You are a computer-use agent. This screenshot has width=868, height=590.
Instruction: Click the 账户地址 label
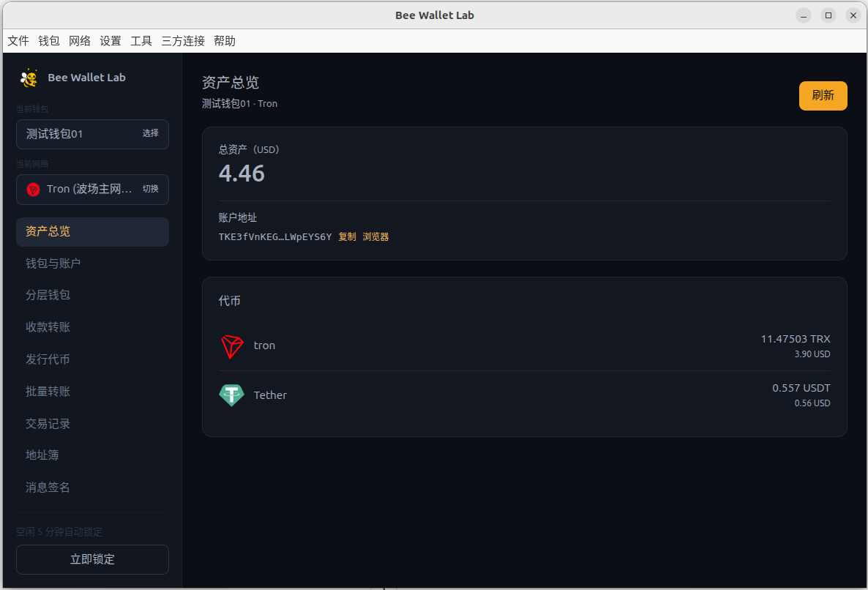pyautogui.click(x=237, y=217)
